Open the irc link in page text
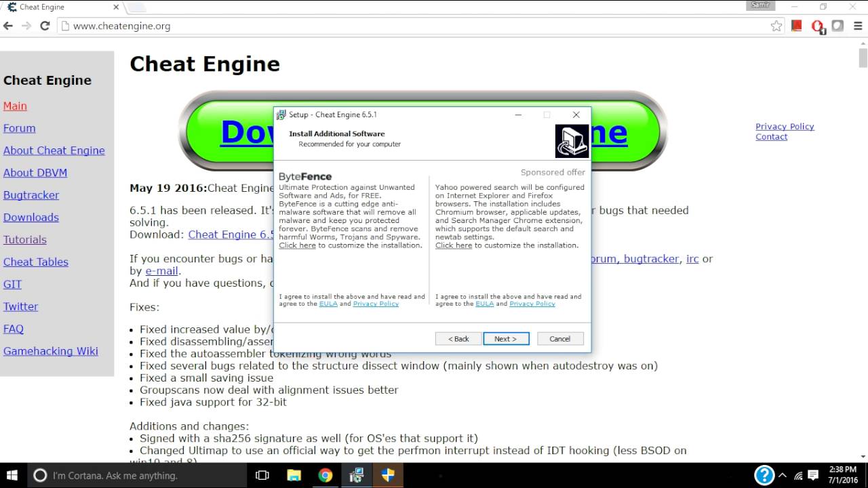The image size is (868, 488). pos(692,259)
